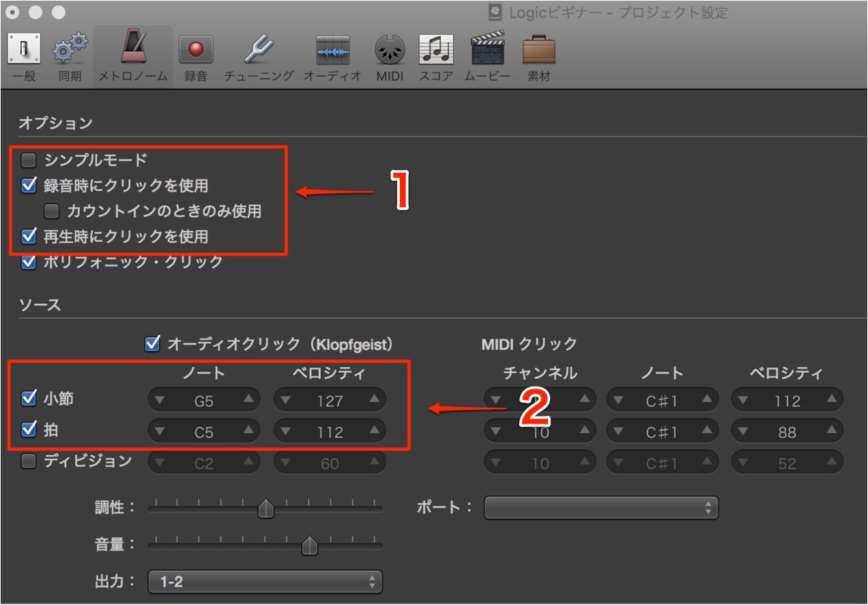Open the 素材 briefcase icon
Viewport: 868px width, 605px height.
coord(538,50)
